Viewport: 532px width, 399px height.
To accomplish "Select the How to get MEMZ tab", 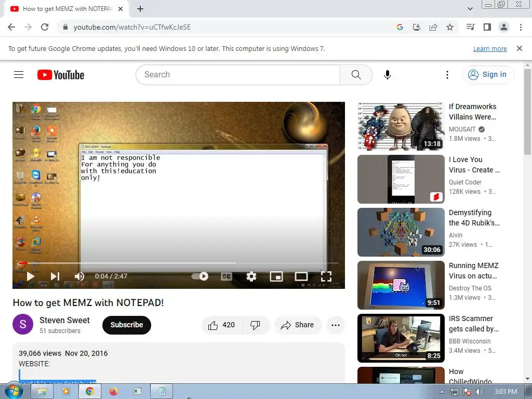I will point(67,9).
